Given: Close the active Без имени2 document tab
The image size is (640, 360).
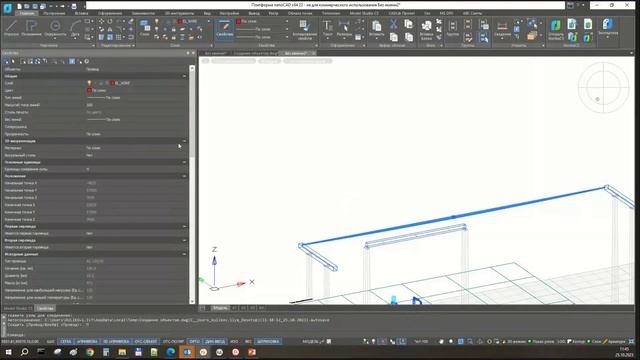Looking at the screenshot, I should point(313,53).
